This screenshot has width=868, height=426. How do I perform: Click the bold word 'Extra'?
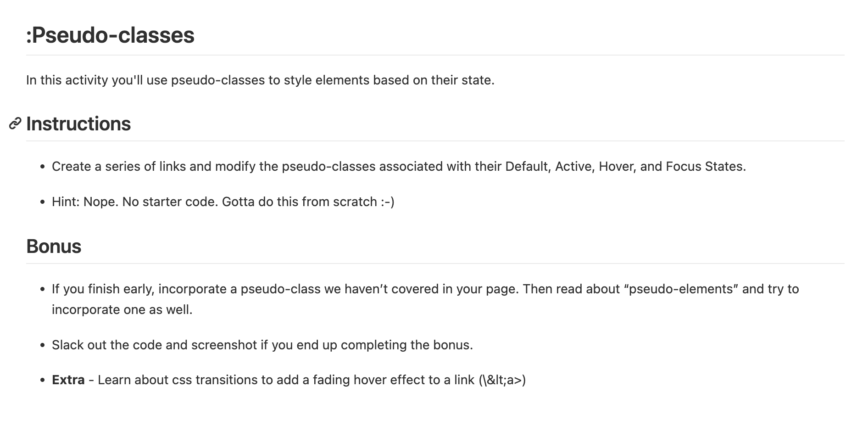[x=68, y=380]
